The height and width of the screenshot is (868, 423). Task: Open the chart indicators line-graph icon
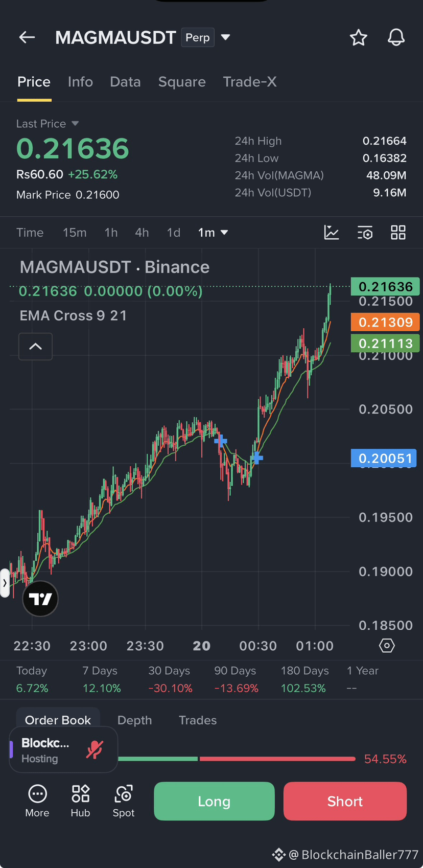(332, 233)
